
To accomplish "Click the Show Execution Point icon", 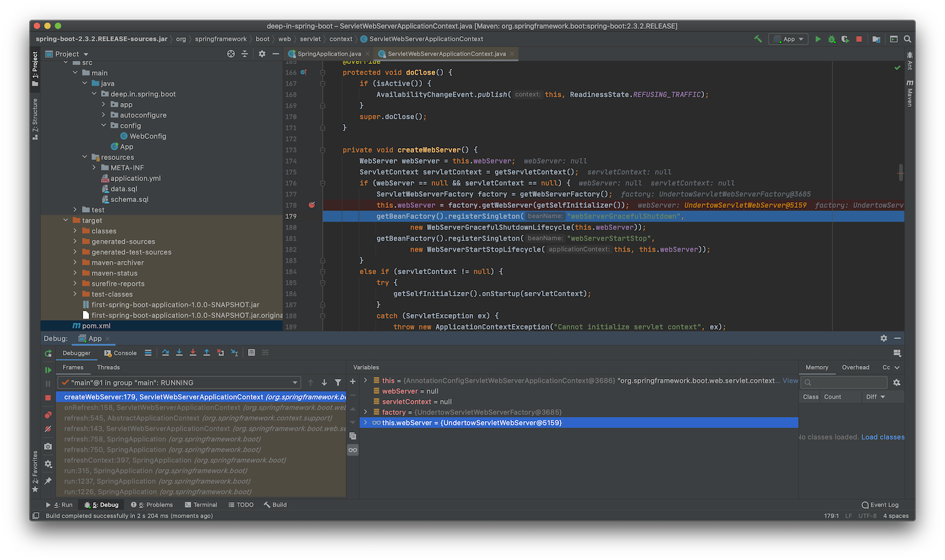I will [148, 353].
